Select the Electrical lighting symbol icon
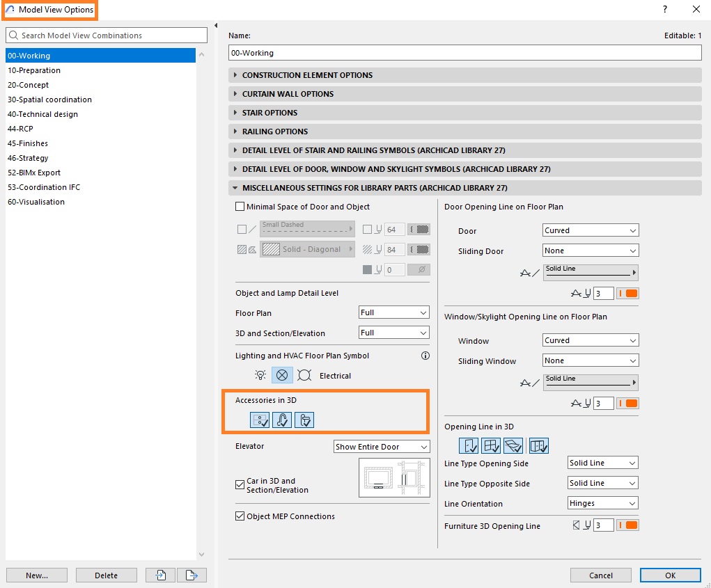 coord(282,375)
